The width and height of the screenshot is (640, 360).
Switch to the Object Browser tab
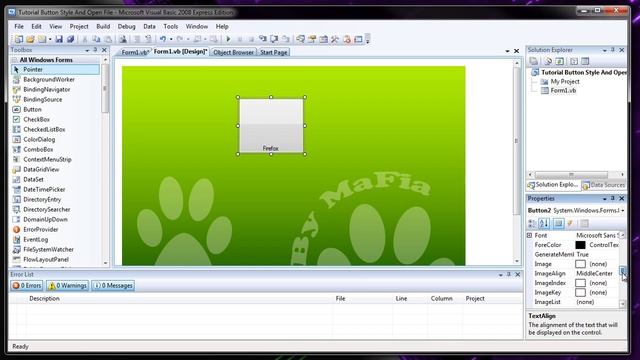233,52
